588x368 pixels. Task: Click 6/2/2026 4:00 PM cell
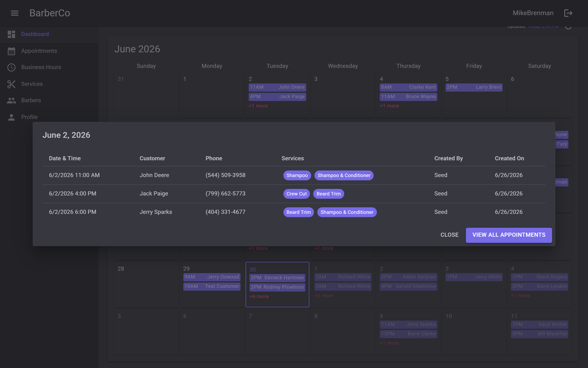pyautogui.click(x=73, y=194)
